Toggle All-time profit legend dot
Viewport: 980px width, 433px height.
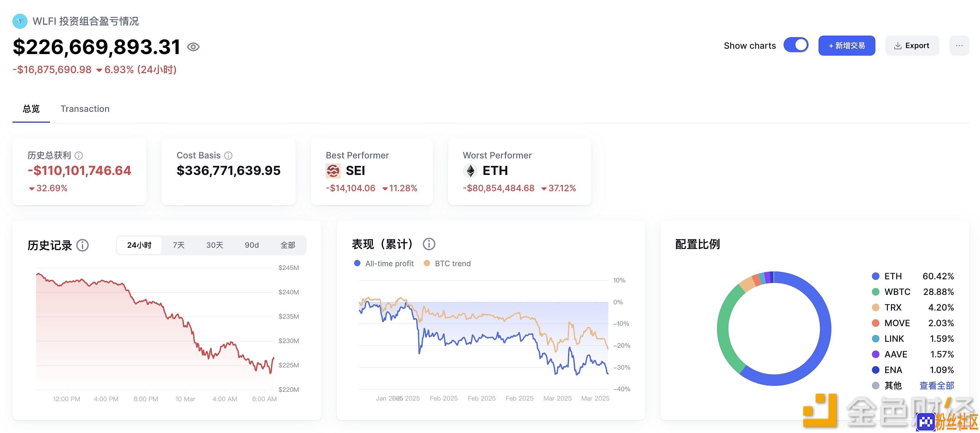[357, 263]
